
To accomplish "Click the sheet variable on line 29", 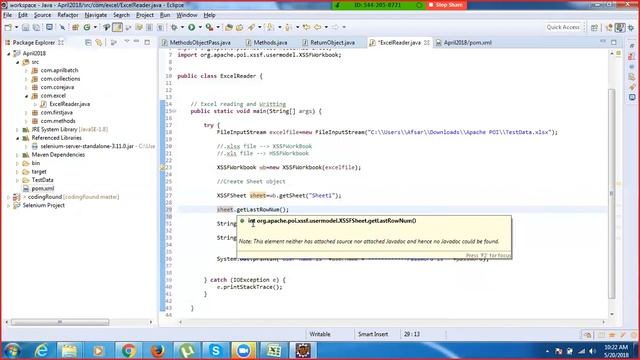I will (x=225, y=210).
